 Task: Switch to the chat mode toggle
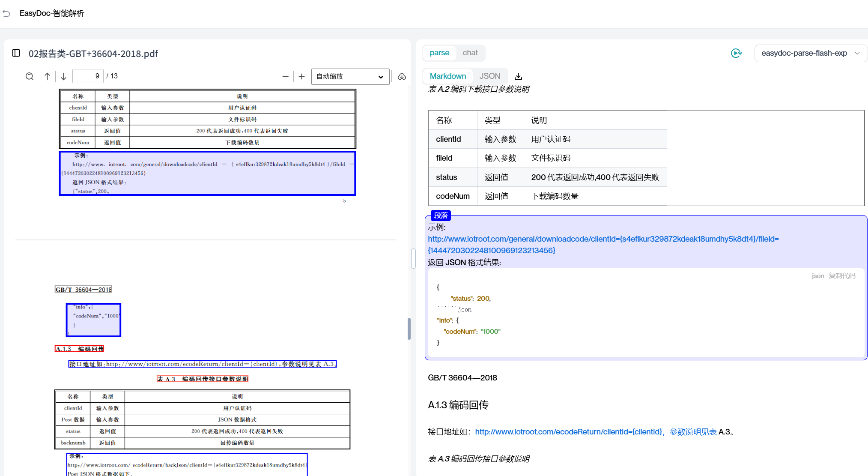coord(470,53)
